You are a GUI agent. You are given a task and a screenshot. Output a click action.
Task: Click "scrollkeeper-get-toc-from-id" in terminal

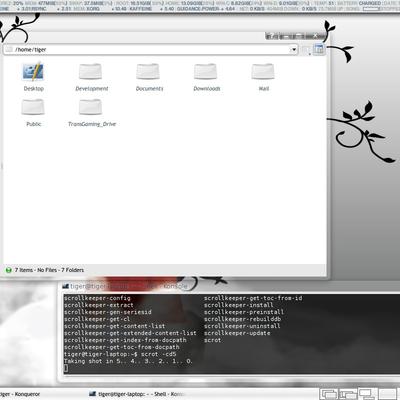click(x=253, y=298)
